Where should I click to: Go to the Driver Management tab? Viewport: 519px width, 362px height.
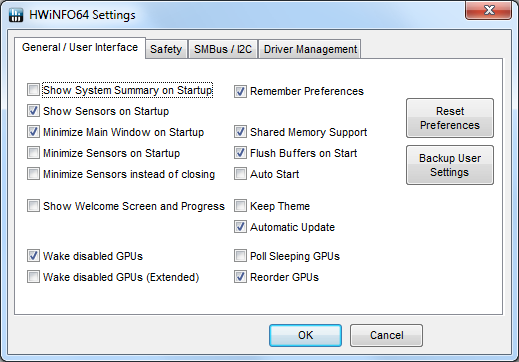pos(310,49)
